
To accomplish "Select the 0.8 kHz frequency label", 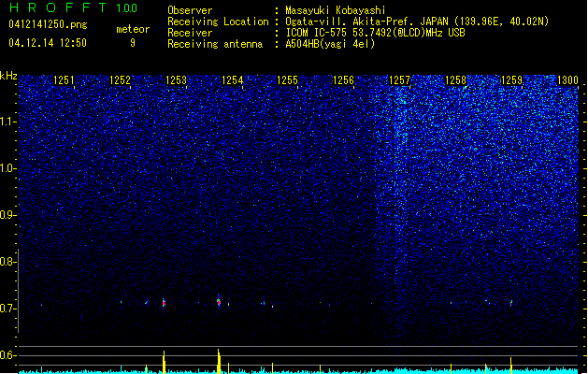I will coord(8,262).
